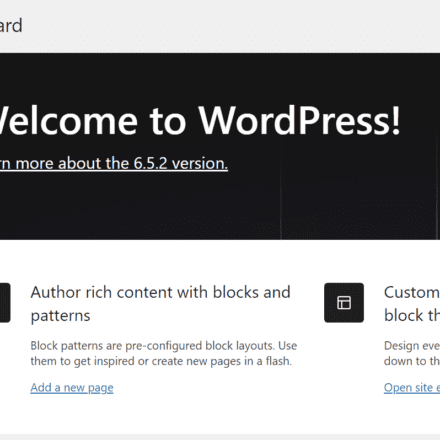
Task: Open the 6.5.2 version link
Action: [114, 164]
